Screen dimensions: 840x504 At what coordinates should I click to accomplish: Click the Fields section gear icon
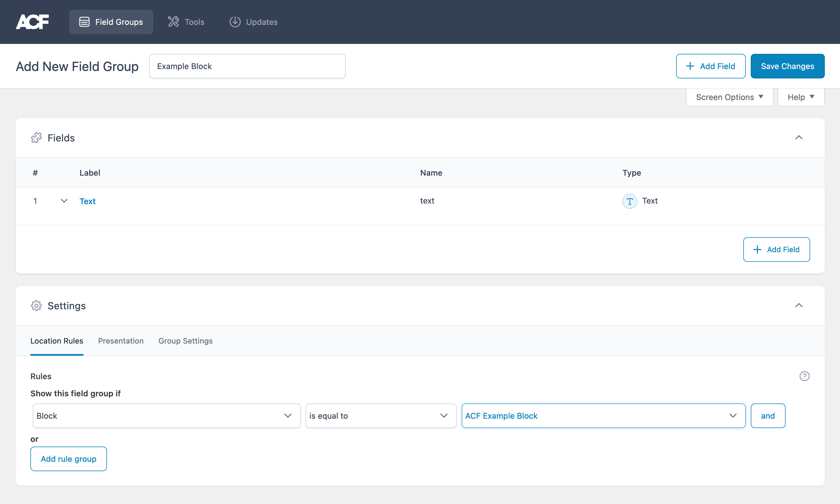click(x=36, y=138)
